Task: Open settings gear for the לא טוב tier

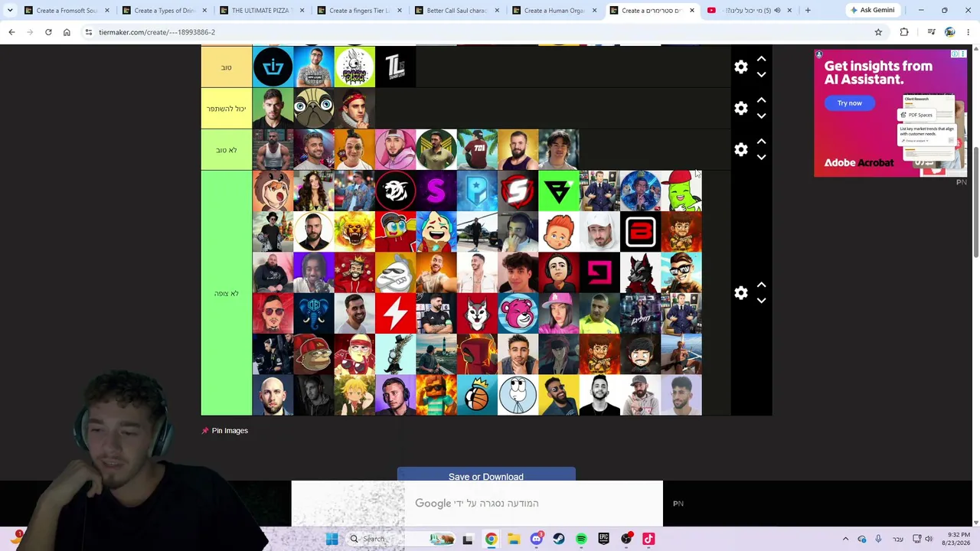Action: tap(740, 149)
